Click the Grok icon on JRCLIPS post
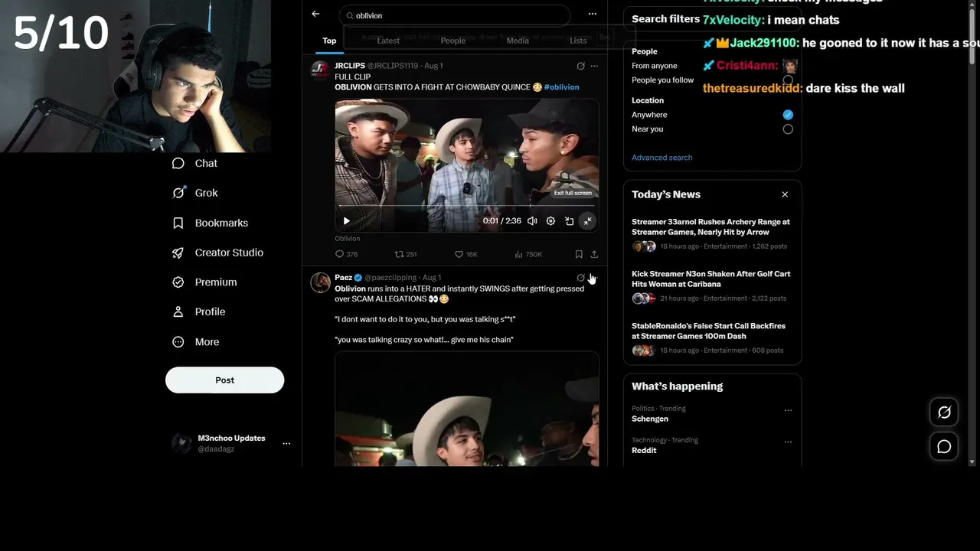 (580, 66)
